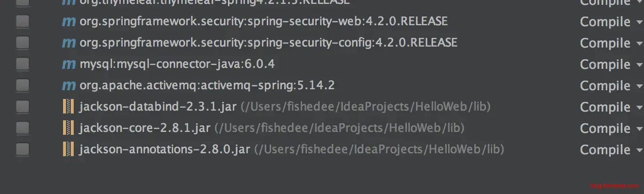The height and width of the screenshot is (194, 644).
Task: Open scope dropdown for jackson-annotations-2.8.0.jar
Action: coord(611,150)
